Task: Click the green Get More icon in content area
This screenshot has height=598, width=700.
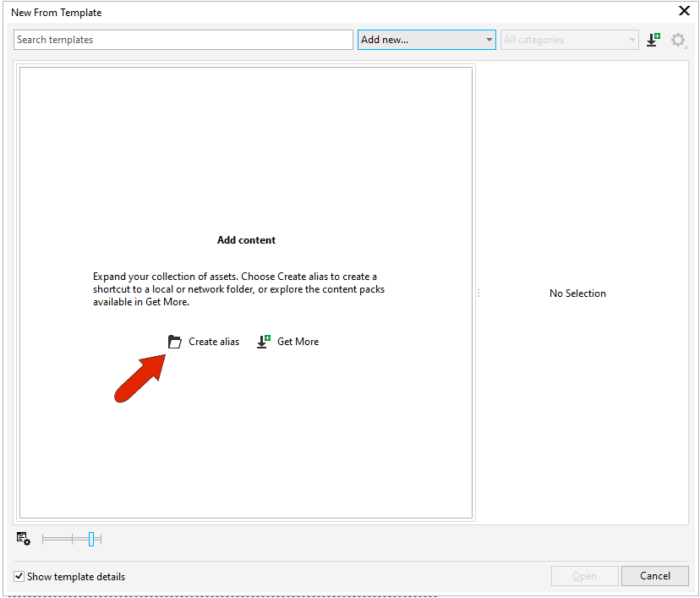Action: click(263, 341)
